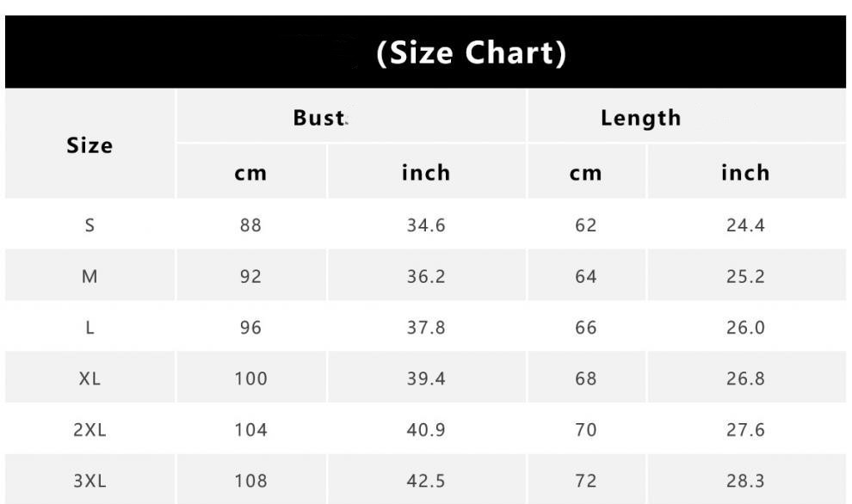
Task: Click the XL size row label
Action: click(x=90, y=378)
